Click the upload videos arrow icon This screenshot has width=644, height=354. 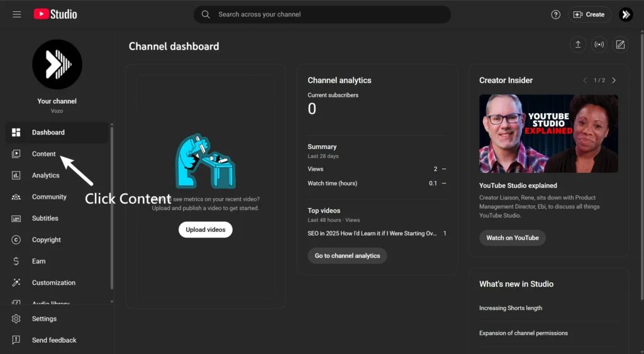click(x=578, y=45)
